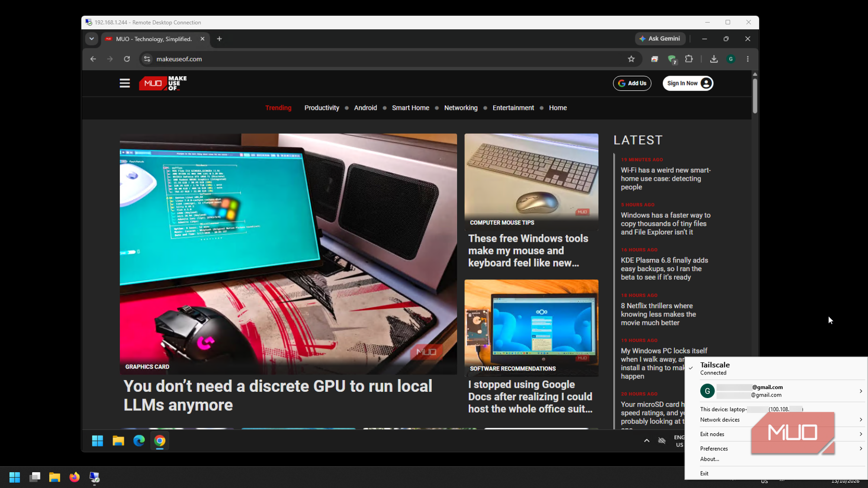
Task: Click the MUO Make Use Of logo
Action: [163, 83]
